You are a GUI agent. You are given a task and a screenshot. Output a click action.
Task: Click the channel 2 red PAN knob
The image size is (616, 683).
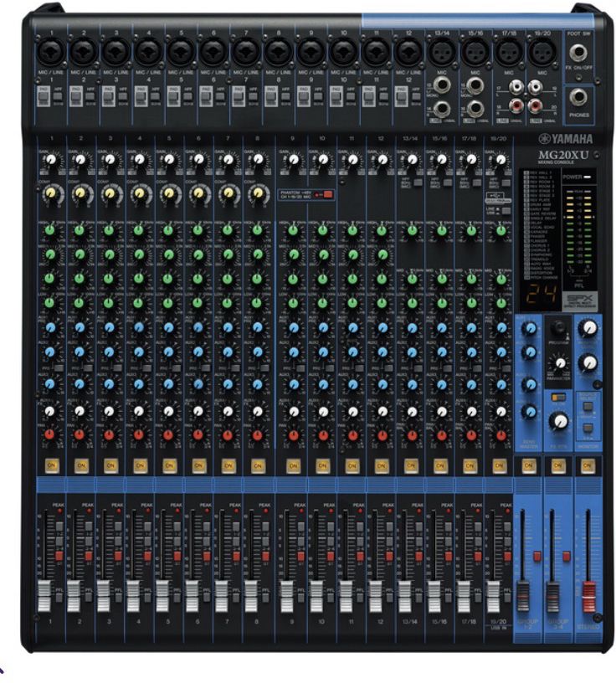80,434
